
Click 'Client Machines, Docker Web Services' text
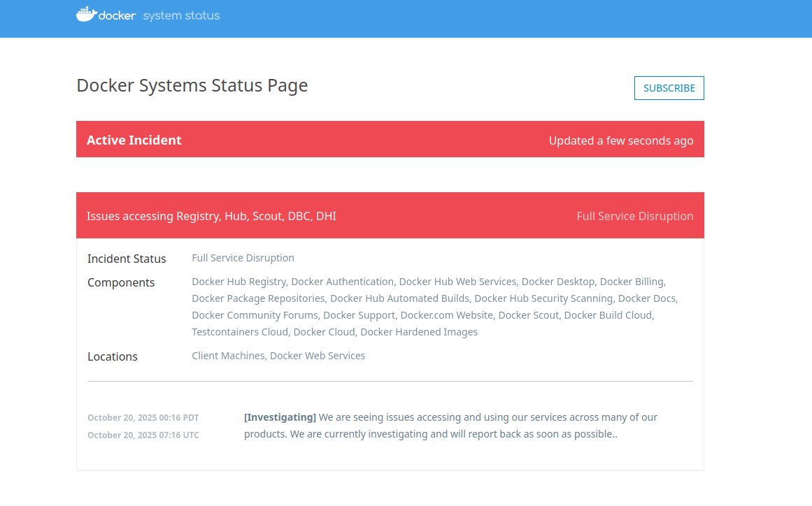(x=278, y=356)
